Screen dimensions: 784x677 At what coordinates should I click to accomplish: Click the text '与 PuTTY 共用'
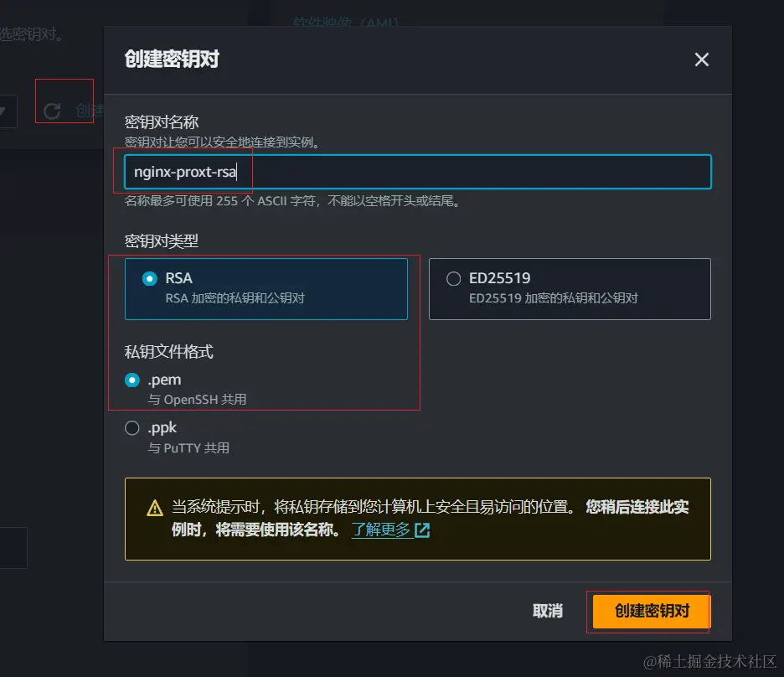[188, 448]
